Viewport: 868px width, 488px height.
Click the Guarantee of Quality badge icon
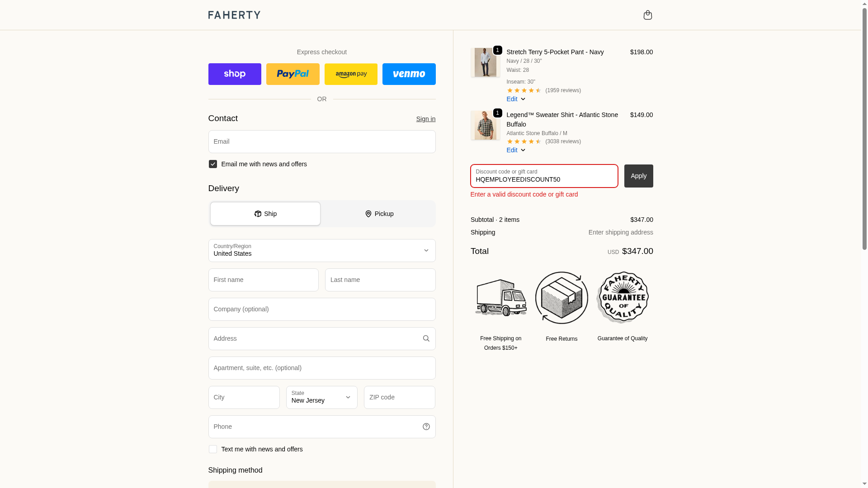pos(623,298)
